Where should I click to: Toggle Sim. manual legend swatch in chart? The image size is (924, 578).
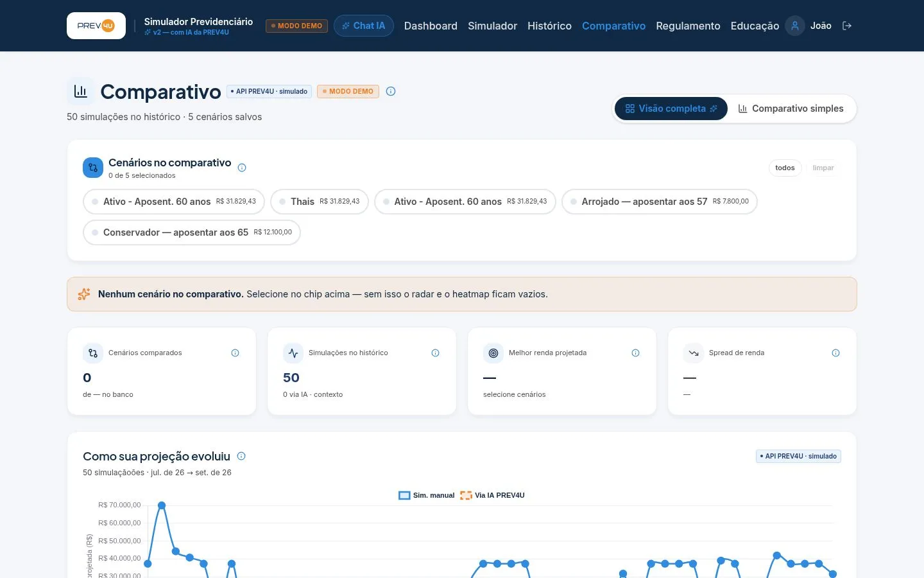[404, 495]
